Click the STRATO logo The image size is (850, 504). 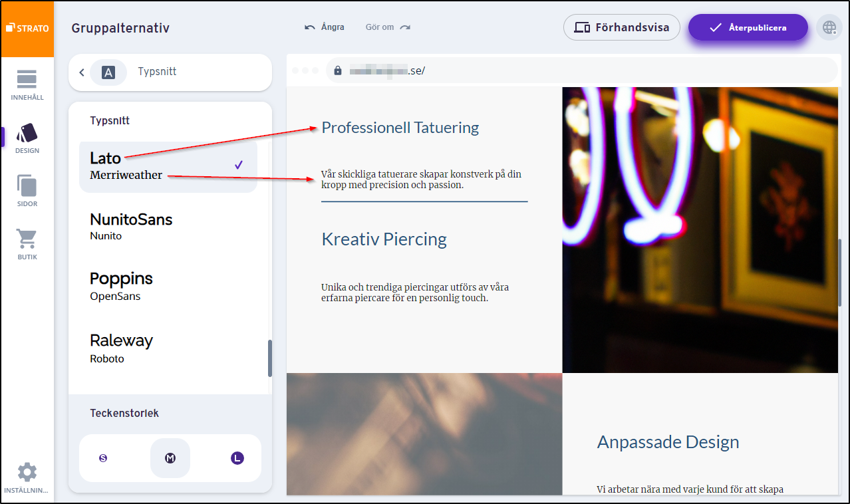tap(27, 29)
